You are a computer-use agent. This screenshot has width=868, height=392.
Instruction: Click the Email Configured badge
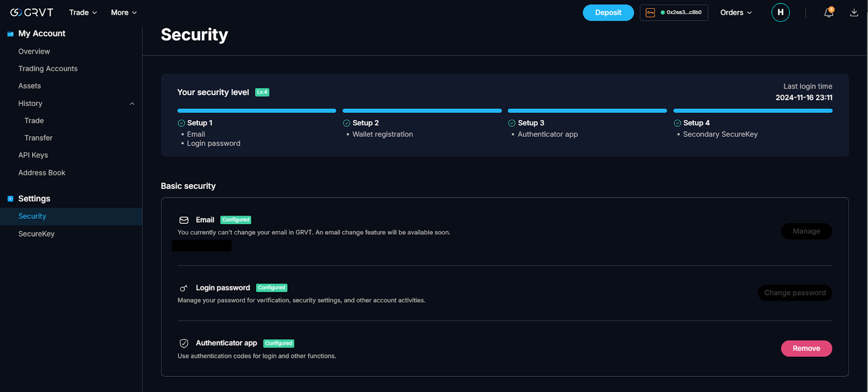(x=236, y=220)
